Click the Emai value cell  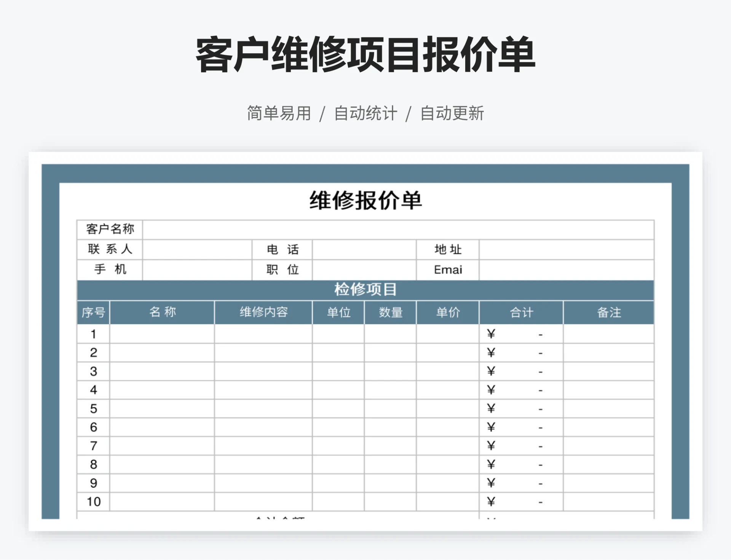566,270
